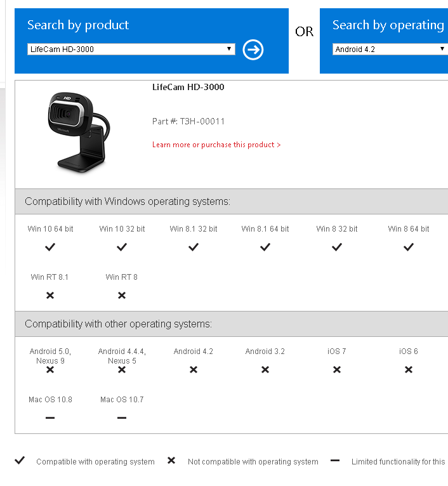448x486 pixels.
Task: Click the dash icon under Mac OS 10.8
Action: [50, 417]
